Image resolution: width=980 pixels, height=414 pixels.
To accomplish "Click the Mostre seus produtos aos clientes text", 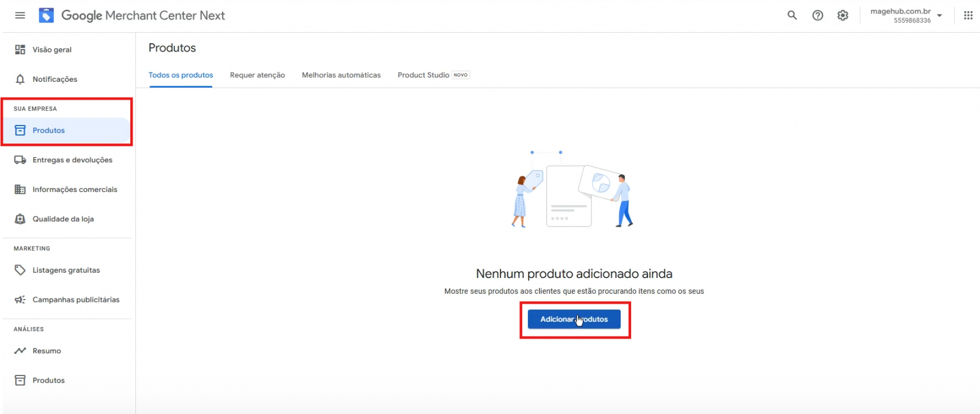I will 574,291.
